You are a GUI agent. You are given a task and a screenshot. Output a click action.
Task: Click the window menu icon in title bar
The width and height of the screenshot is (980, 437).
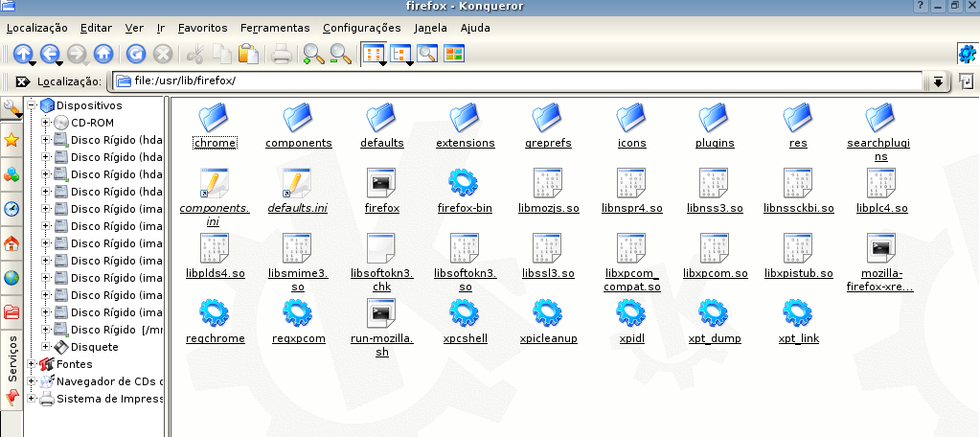pyautogui.click(x=8, y=7)
